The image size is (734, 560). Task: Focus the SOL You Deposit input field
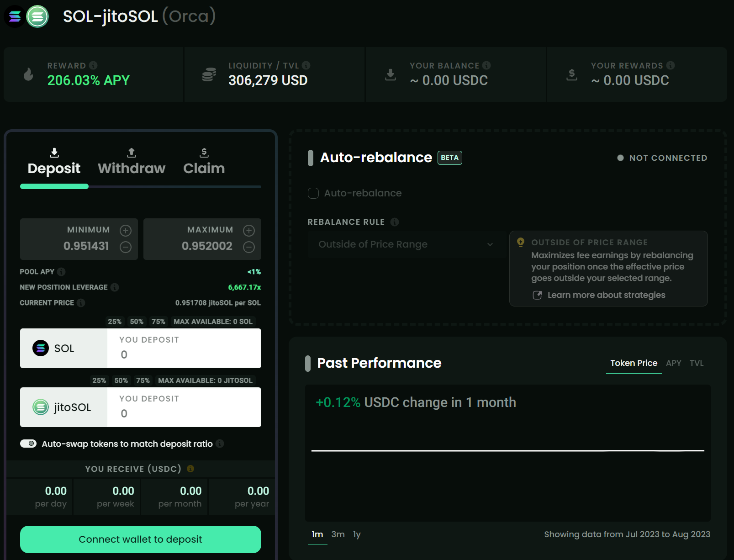[184, 349]
